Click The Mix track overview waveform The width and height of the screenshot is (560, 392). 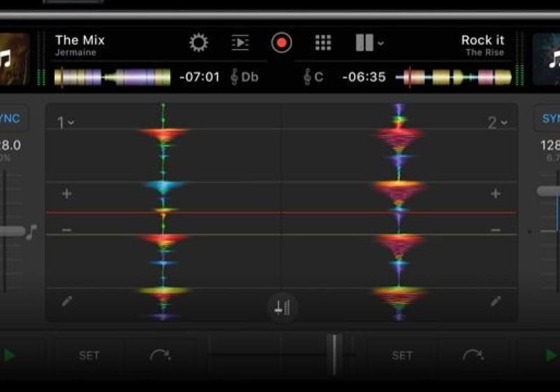(x=112, y=77)
